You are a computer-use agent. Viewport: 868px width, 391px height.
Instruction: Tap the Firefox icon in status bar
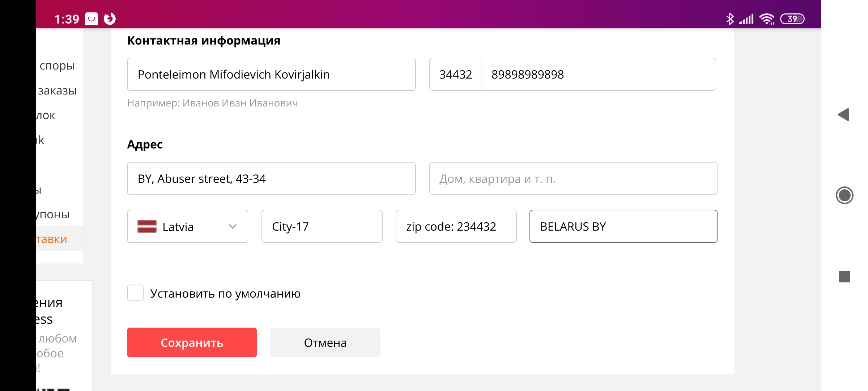(x=110, y=19)
